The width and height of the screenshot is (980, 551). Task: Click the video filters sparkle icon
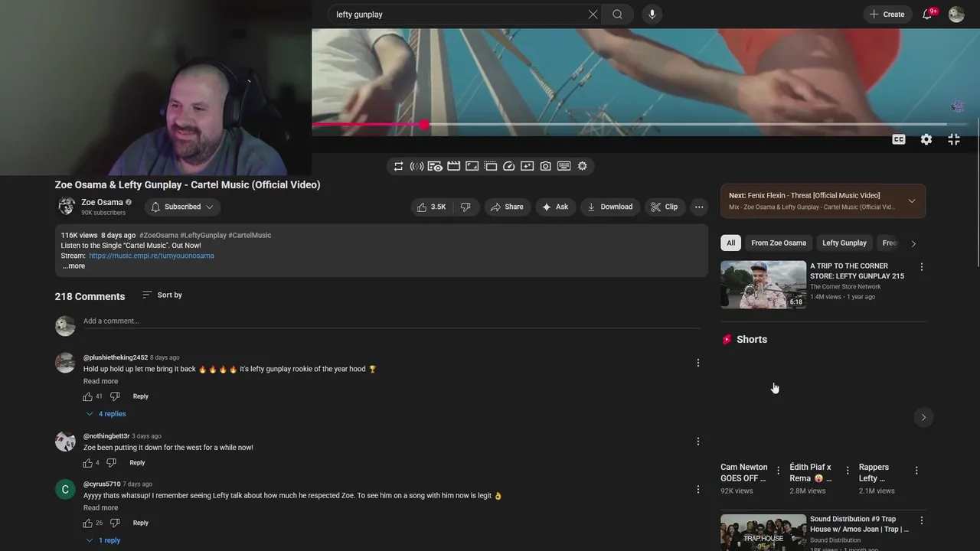click(527, 166)
